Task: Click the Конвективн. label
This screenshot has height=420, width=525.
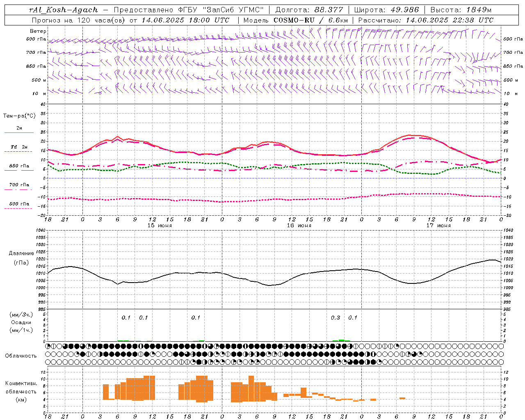Action: 21,383
